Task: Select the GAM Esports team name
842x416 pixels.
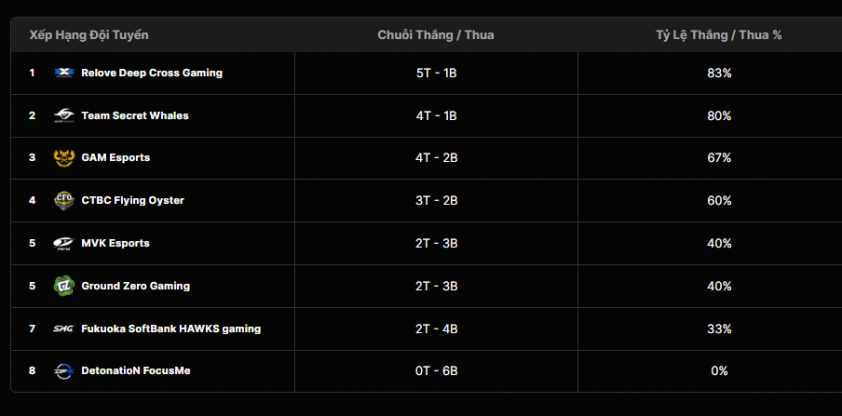Action: tap(116, 158)
